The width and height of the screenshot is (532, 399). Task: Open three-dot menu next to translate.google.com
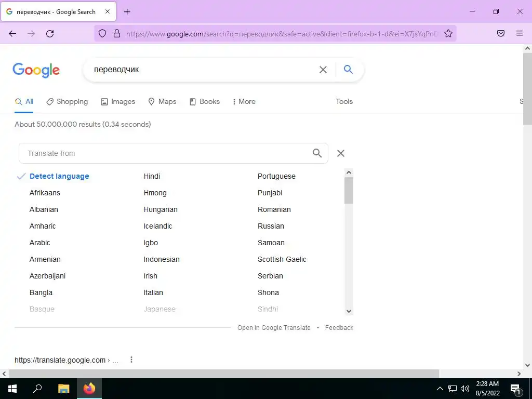(131, 360)
